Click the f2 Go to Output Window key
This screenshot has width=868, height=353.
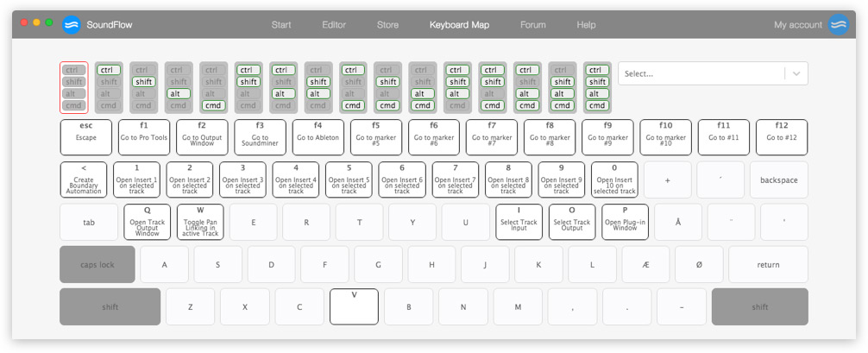[x=202, y=137]
